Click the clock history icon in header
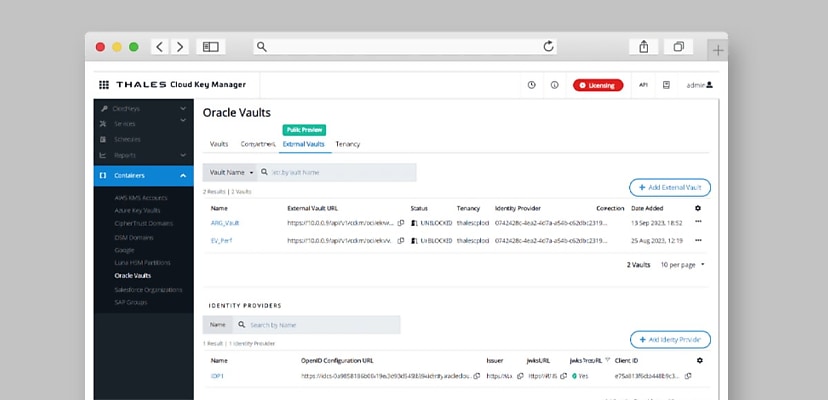The image size is (828, 400). click(531, 85)
